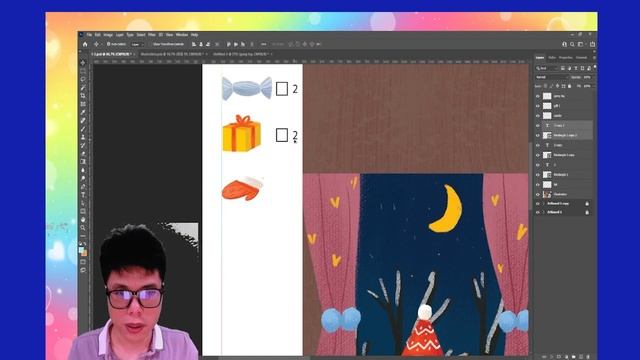
Task: Open the workspace switcher icon
Action: click(580, 44)
